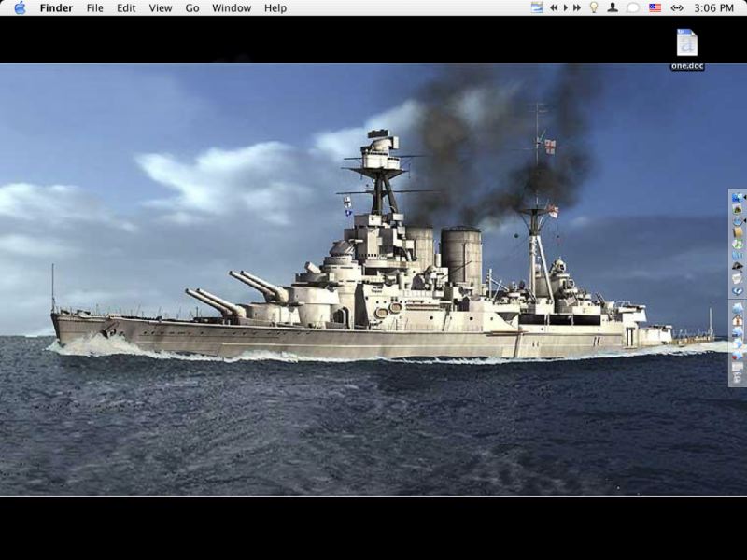Open the speech bubble chat status icon
Screen dimensions: 747x560
tap(633, 7)
